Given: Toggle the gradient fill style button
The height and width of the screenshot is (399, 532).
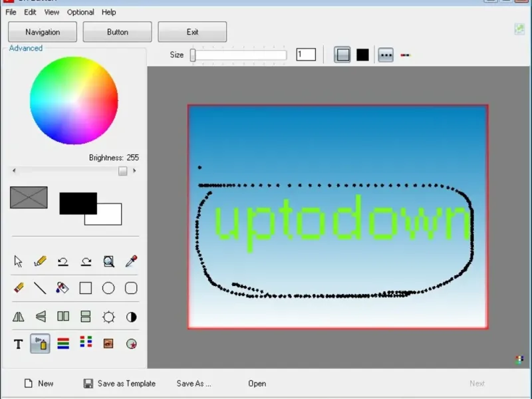Looking at the screenshot, I should (x=342, y=55).
